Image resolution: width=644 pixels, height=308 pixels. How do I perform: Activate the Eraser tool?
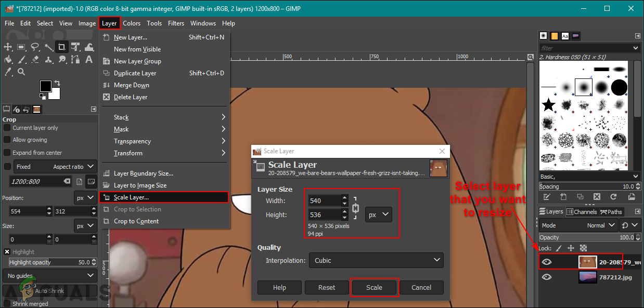[x=35, y=59]
